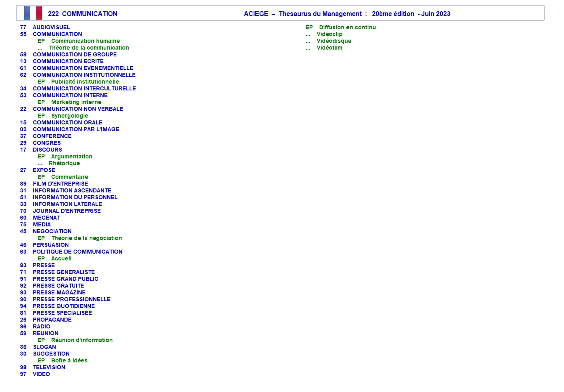Click the '222 COMMUNICATION' header title

pos(82,14)
